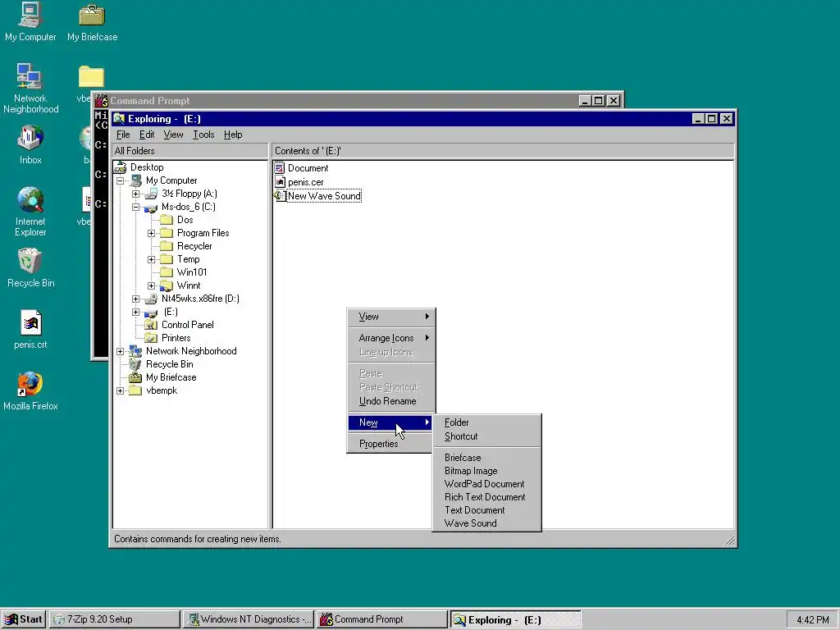The height and width of the screenshot is (630, 840).
Task: Open the Edit menu
Action: tap(147, 135)
